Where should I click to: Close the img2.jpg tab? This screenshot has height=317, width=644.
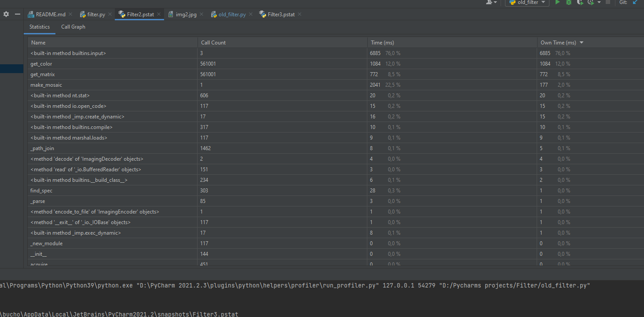click(201, 15)
